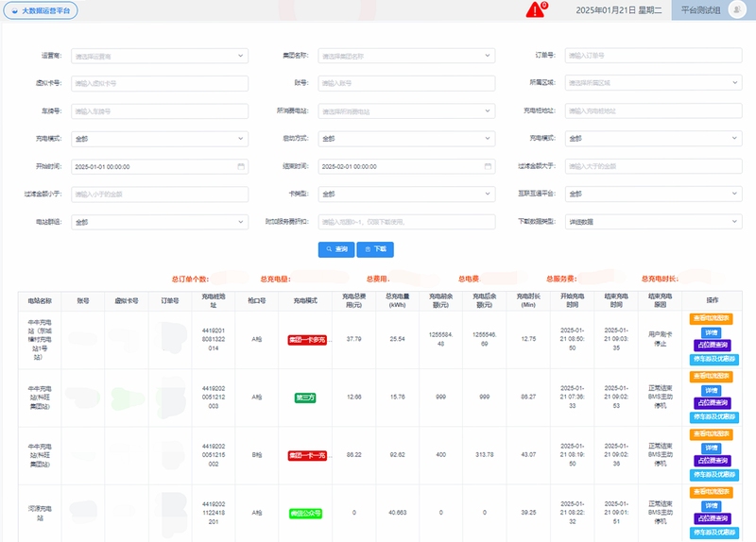Viewport: 756px width, 542px height.
Task: Open 详情 for the 集团一卡一充 row
Action: point(712,449)
